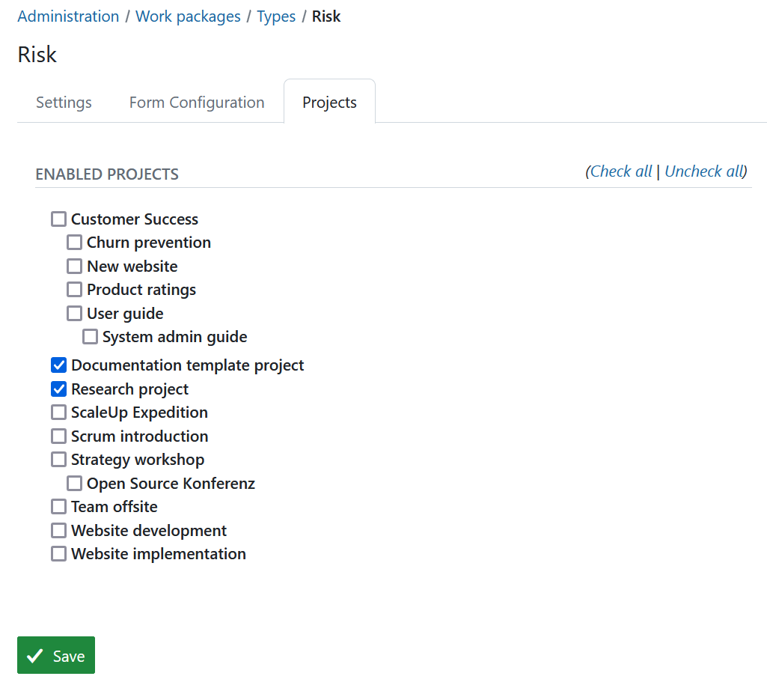Check the System admin guide project
The width and height of the screenshot is (767, 700).
pyautogui.click(x=90, y=336)
